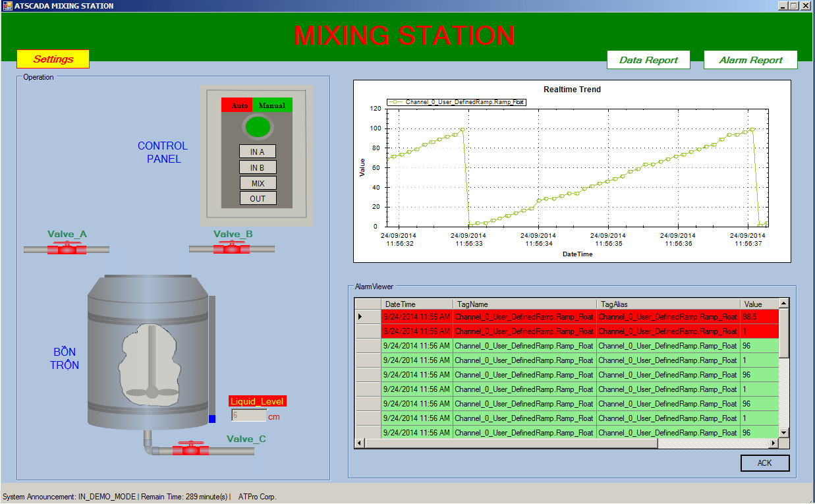Open the Data Report view

point(648,59)
